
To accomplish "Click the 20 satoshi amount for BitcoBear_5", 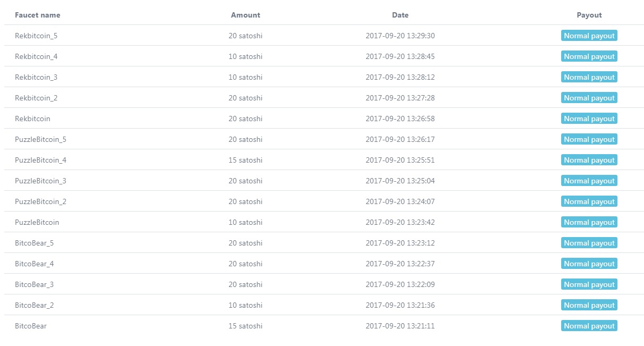I will [x=245, y=243].
